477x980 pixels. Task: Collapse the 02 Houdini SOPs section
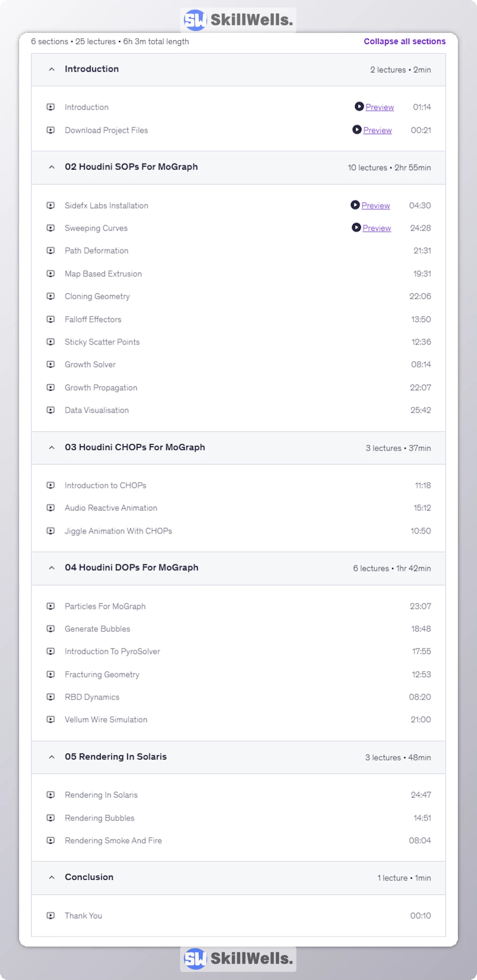click(51, 167)
